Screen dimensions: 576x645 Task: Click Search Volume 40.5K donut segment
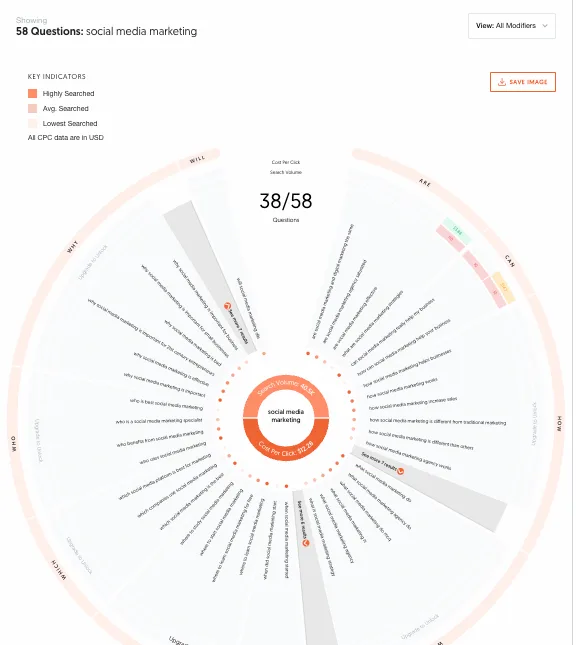[286, 388]
